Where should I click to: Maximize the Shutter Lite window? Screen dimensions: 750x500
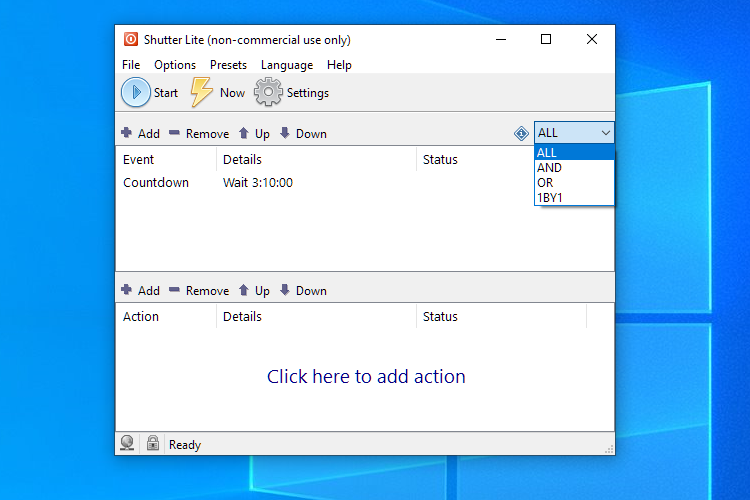[546, 39]
